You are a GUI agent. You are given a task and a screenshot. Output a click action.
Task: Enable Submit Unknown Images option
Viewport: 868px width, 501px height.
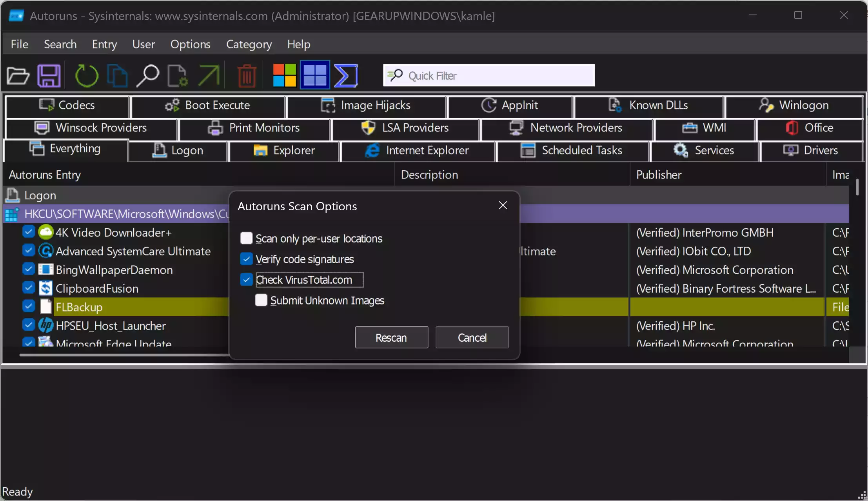(x=261, y=300)
